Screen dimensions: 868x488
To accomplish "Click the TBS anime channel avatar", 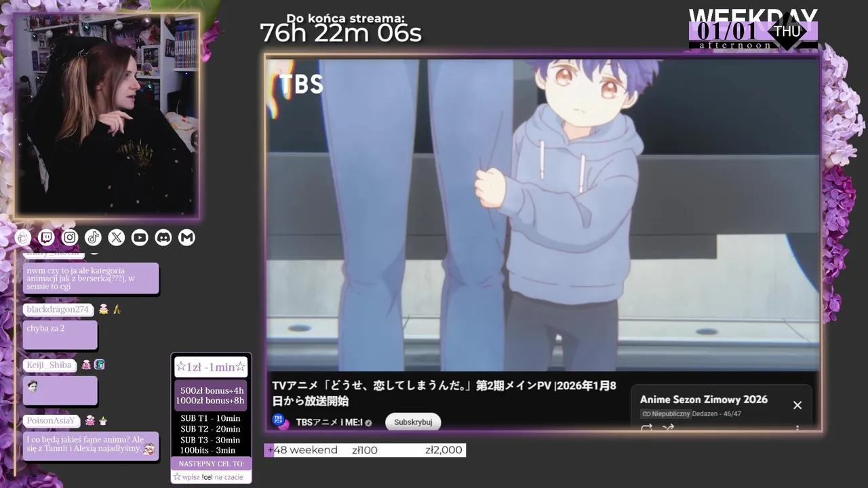I will tap(281, 422).
